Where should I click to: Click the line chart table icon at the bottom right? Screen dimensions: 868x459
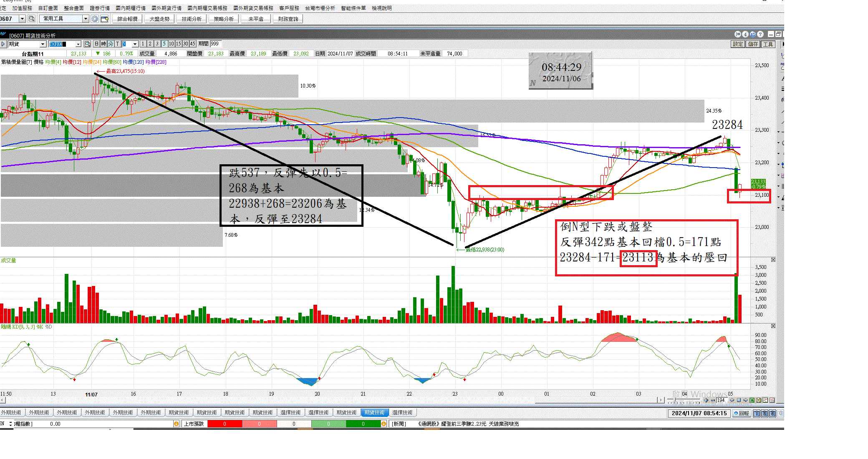(x=772, y=400)
